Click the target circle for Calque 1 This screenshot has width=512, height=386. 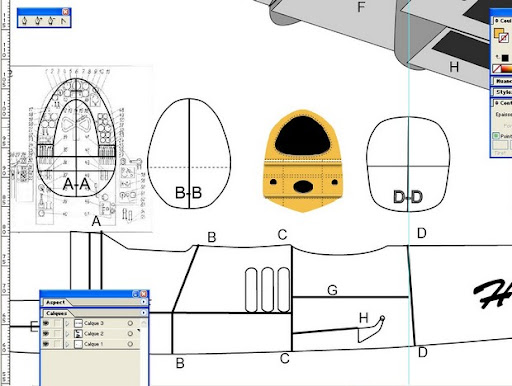tap(130, 344)
